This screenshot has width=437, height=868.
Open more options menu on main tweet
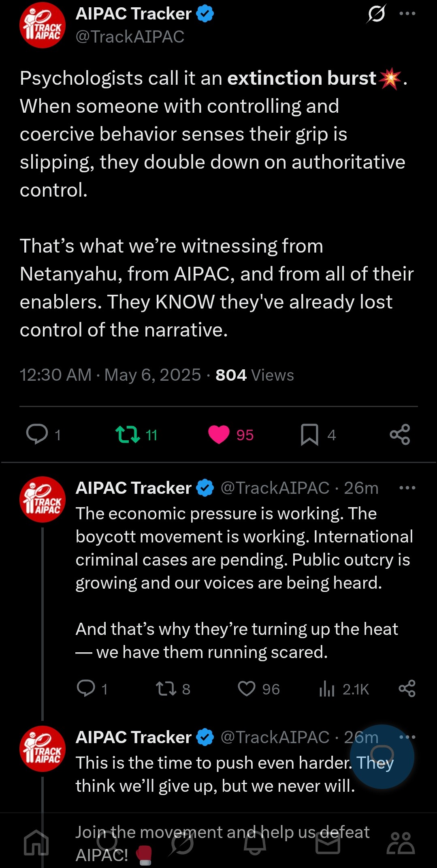click(407, 13)
